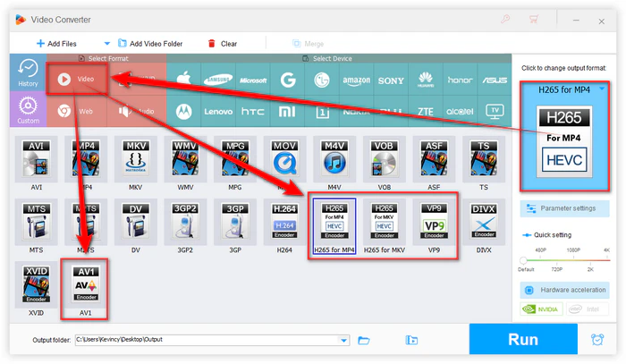
Task: Open LG device presets
Action: [x=322, y=80]
